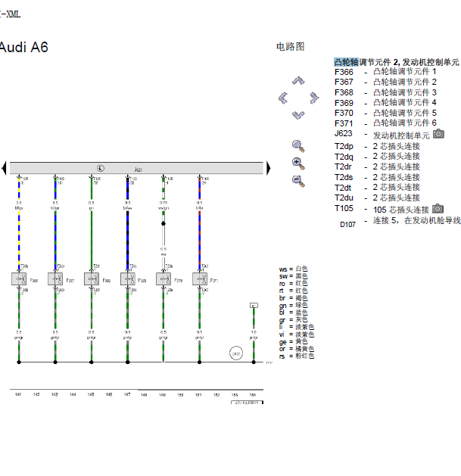Click the F369 component symbol in diagram
Screen dimensions: 461x476
[128, 278]
